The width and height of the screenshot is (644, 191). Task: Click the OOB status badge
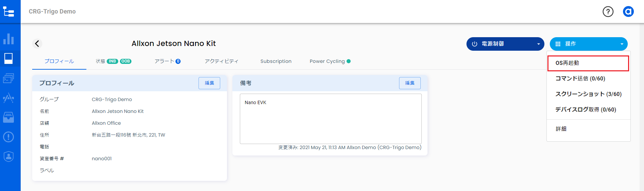[126, 61]
